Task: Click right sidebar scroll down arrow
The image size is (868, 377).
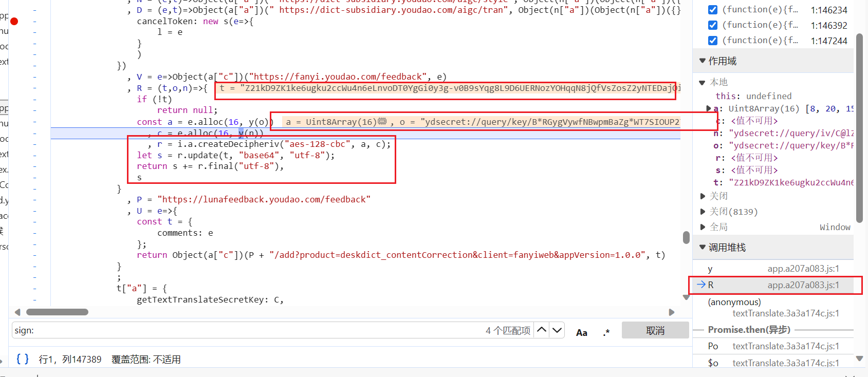Action: click(x=859, y=359)
